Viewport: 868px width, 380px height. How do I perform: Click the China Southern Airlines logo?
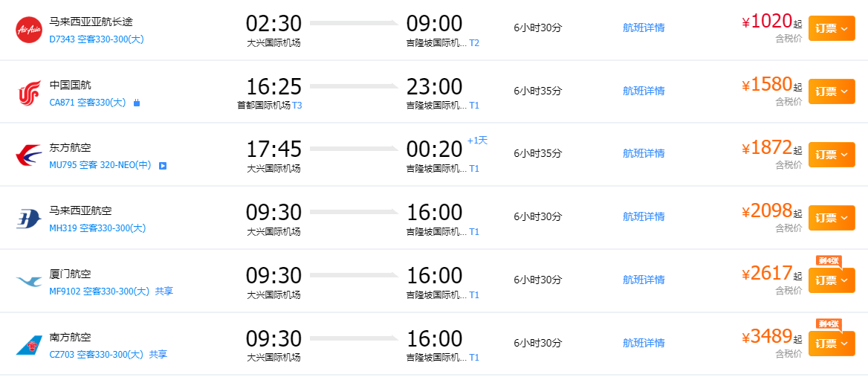pos(28,345)
